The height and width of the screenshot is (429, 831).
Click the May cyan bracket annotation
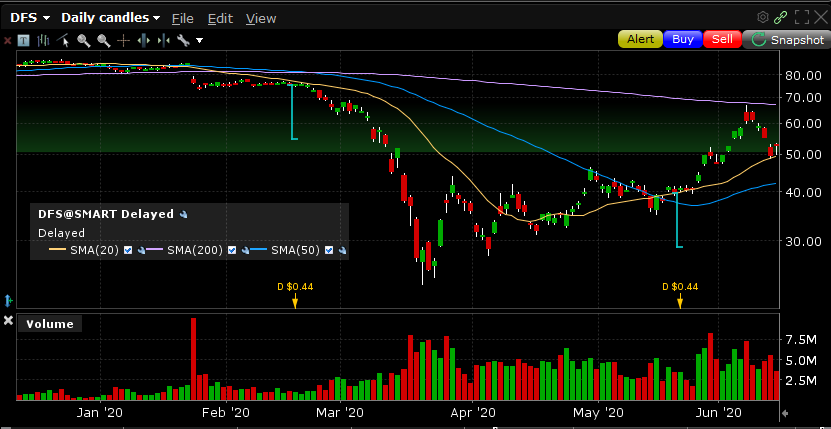coord(679,220)
